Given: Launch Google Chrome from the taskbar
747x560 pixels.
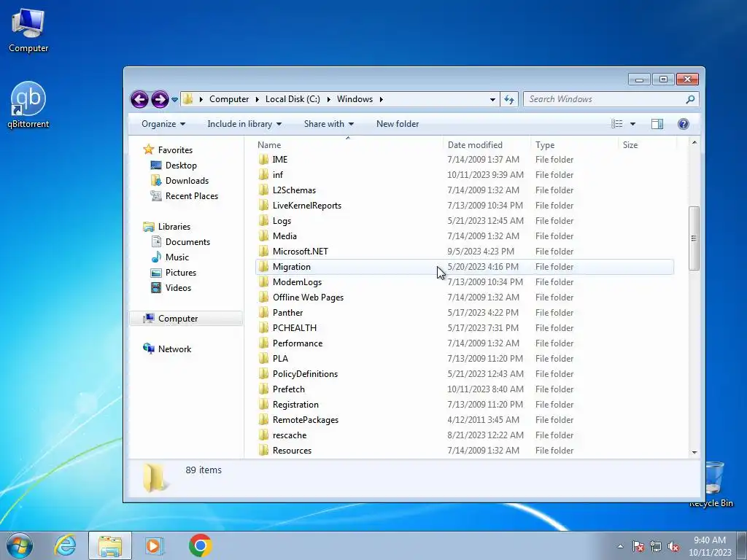Looking at the screenshot, I should tap(200, 545).
